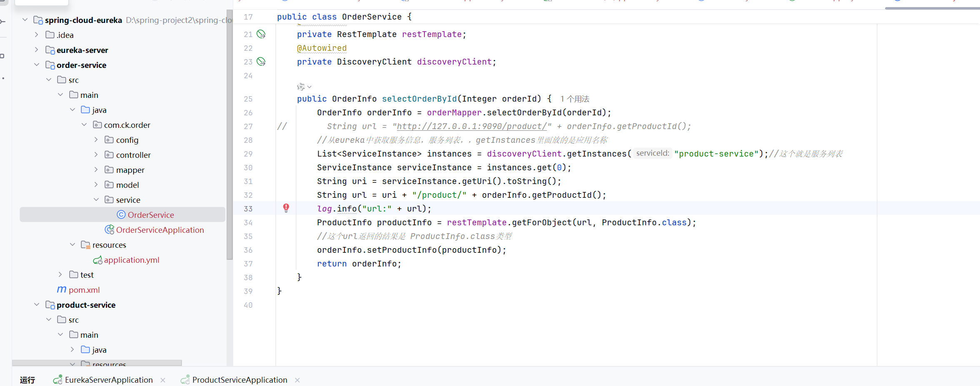Click the config package icon

109,139
